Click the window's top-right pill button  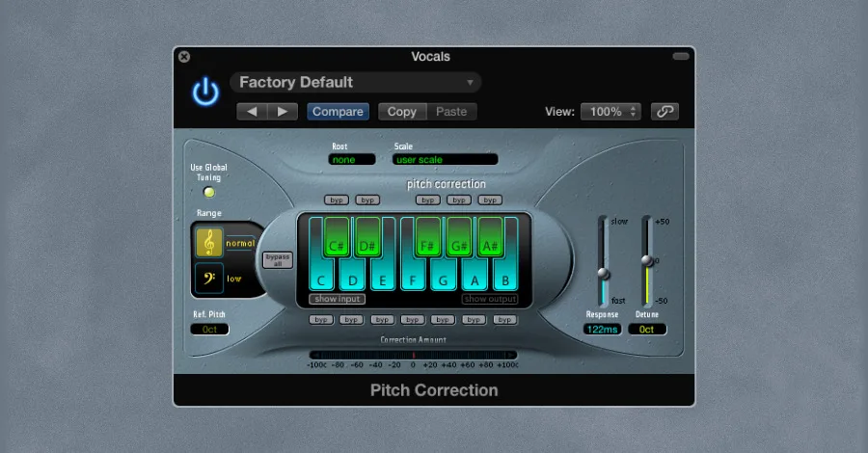[x=681, y=57]
